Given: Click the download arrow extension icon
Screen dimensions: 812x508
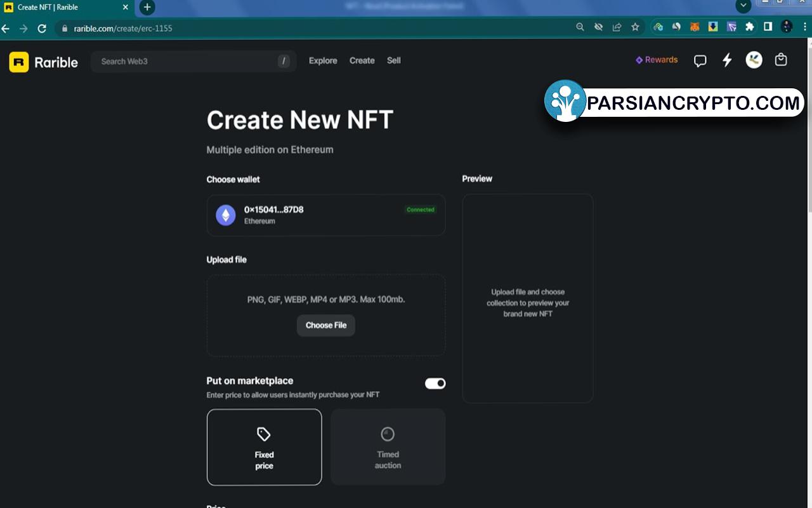Looking at the screenshot, I should pyautogui.click(x=713, y=27).
